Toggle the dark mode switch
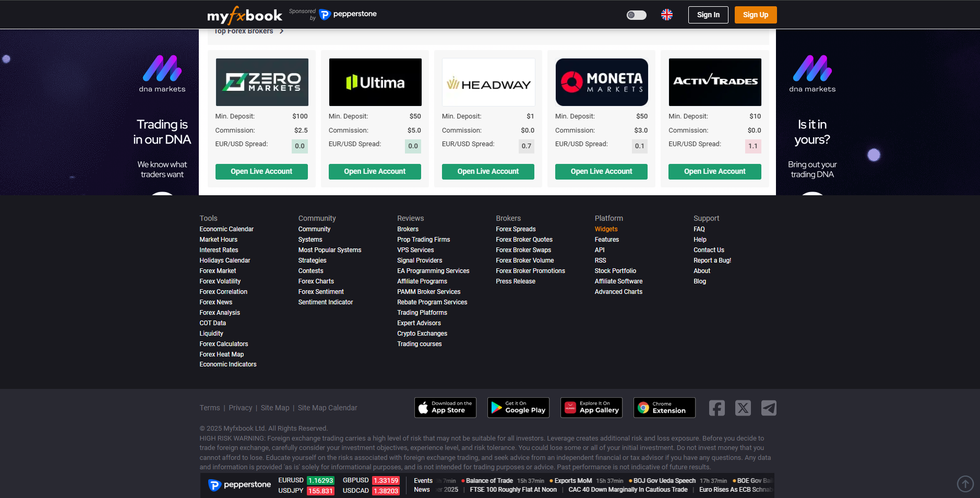This screenshot has width=980, height=498. (636, 15)
